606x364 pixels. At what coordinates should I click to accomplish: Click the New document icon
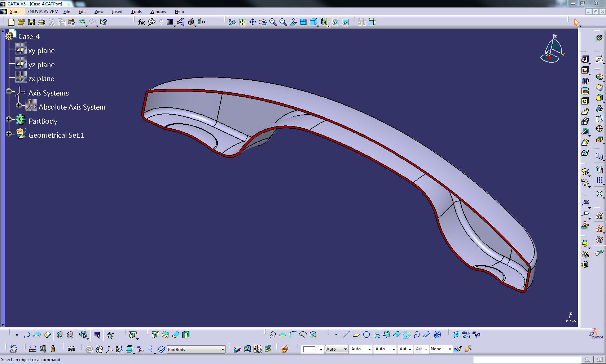[11, 22]
